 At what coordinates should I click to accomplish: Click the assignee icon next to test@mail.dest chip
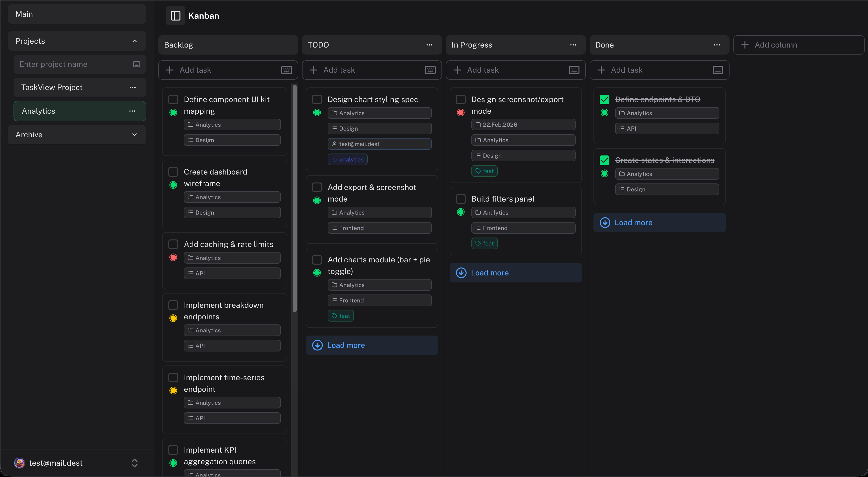(334, 144)
